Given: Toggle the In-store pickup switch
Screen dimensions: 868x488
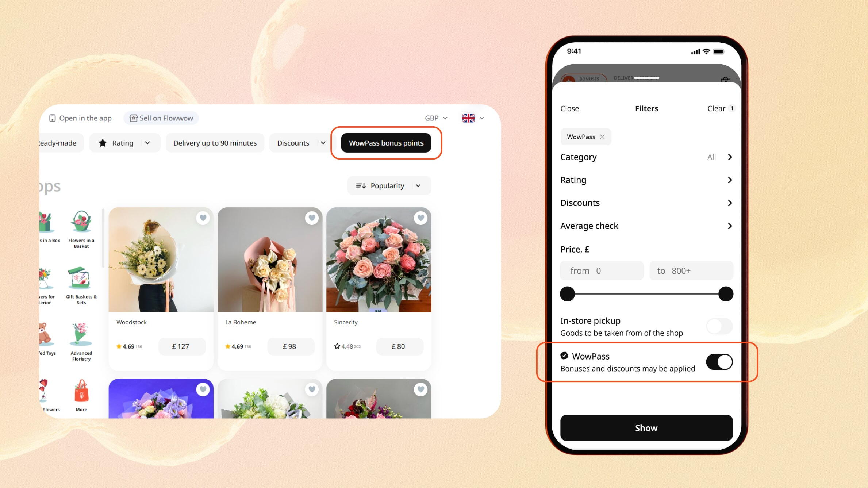Looking at the screenshot, I should click(x=719, y=326).
